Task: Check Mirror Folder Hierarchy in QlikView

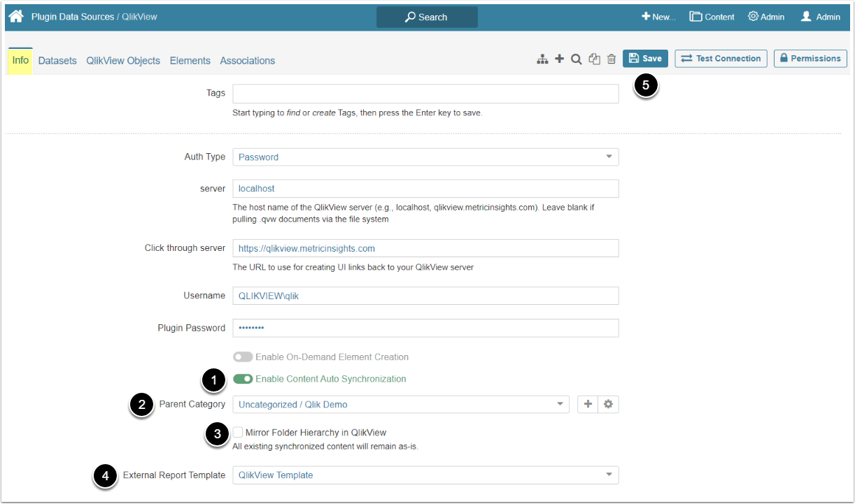Action: [239, 432]
